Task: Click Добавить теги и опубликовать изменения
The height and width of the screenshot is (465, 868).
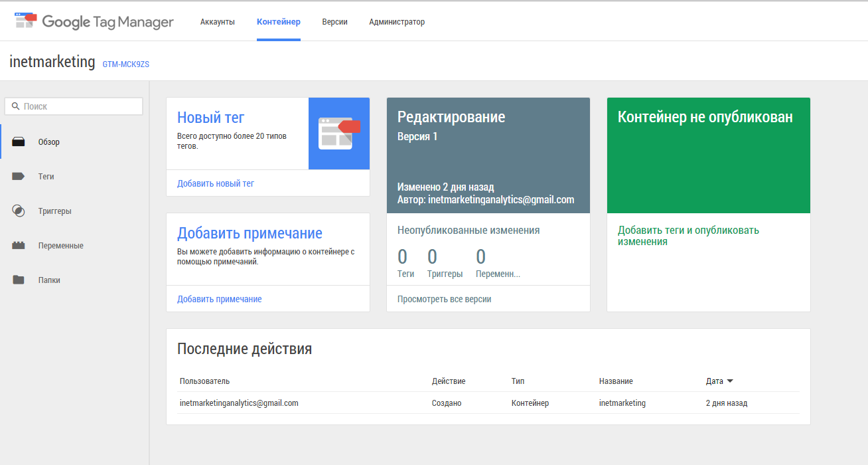Action: tap(688, 236)
